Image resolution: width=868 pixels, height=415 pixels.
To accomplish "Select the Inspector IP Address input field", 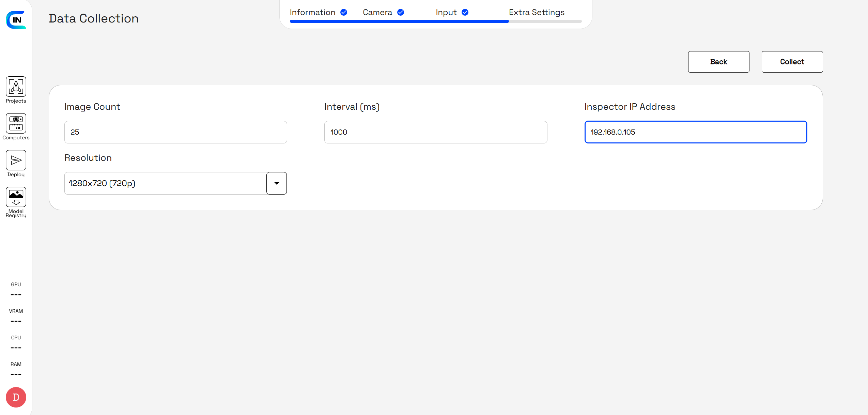I will pos(696,132).
